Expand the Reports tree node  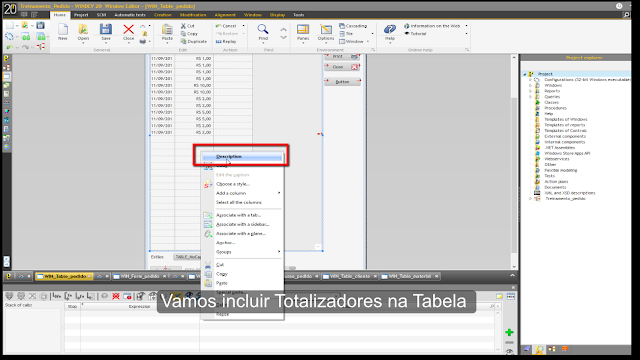pyautogui.click(x=531, y=91)
